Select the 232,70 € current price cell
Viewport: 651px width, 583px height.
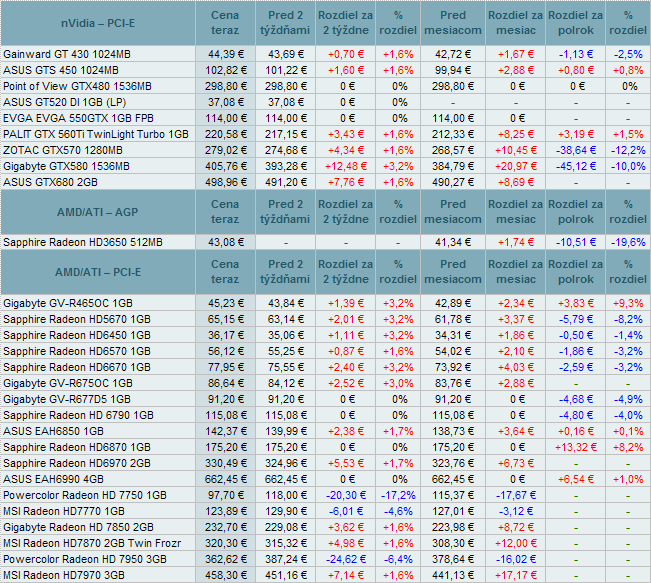[x=226, y=527]
